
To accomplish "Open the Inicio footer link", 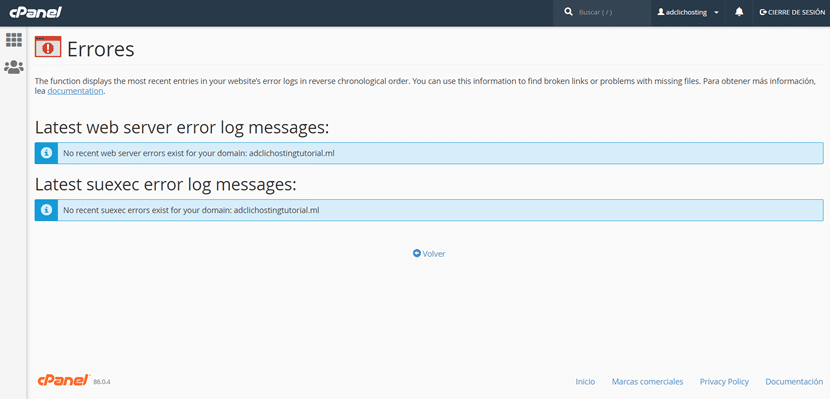I will 585,382.
